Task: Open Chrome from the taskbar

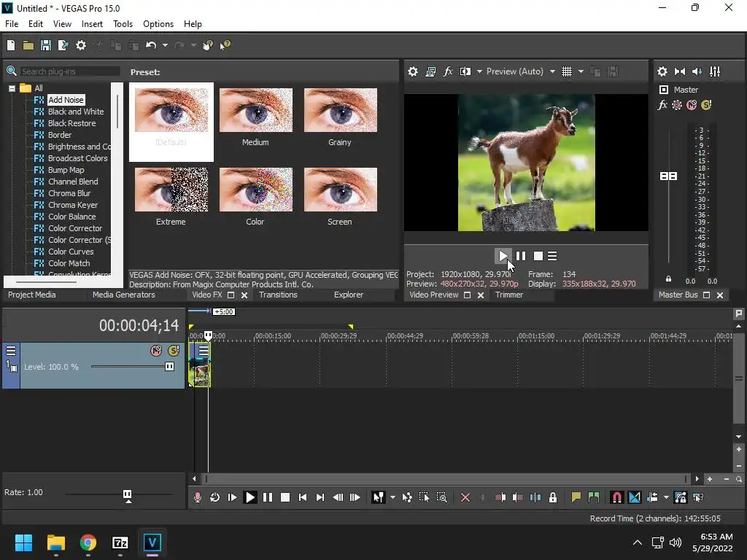Action: 88,542
